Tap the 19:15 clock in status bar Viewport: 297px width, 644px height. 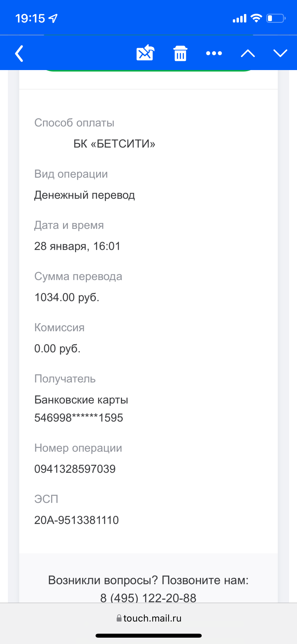coord(30,19)
